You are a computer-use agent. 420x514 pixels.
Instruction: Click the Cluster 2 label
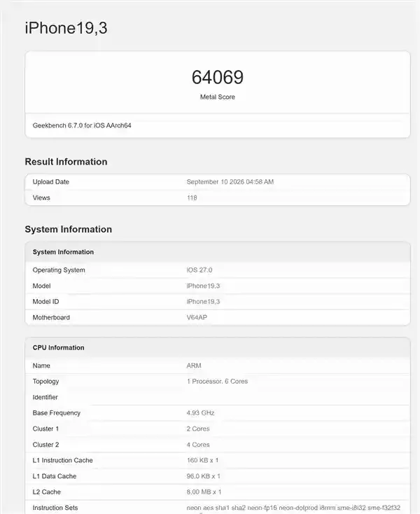[46, 445]
